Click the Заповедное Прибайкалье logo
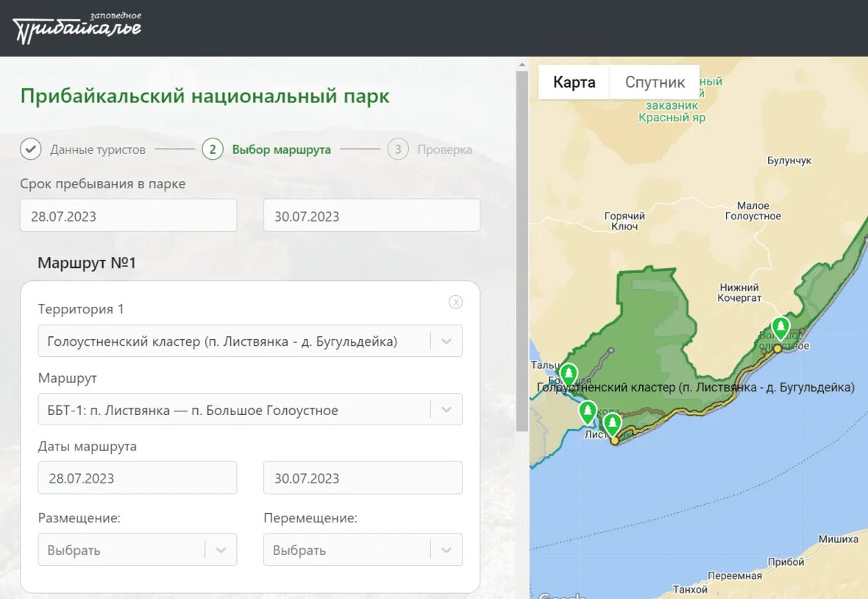868x599 pixels. [77, 28]
